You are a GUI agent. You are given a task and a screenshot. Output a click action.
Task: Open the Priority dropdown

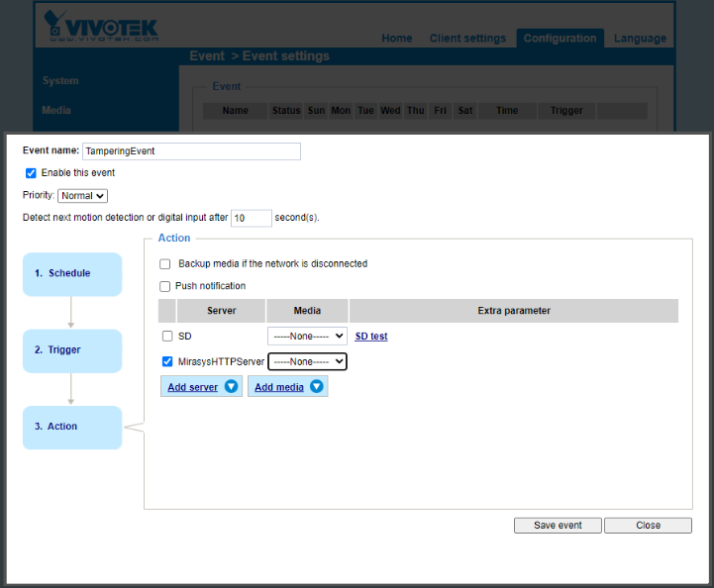pyautogui.click(x=83, y=196)
